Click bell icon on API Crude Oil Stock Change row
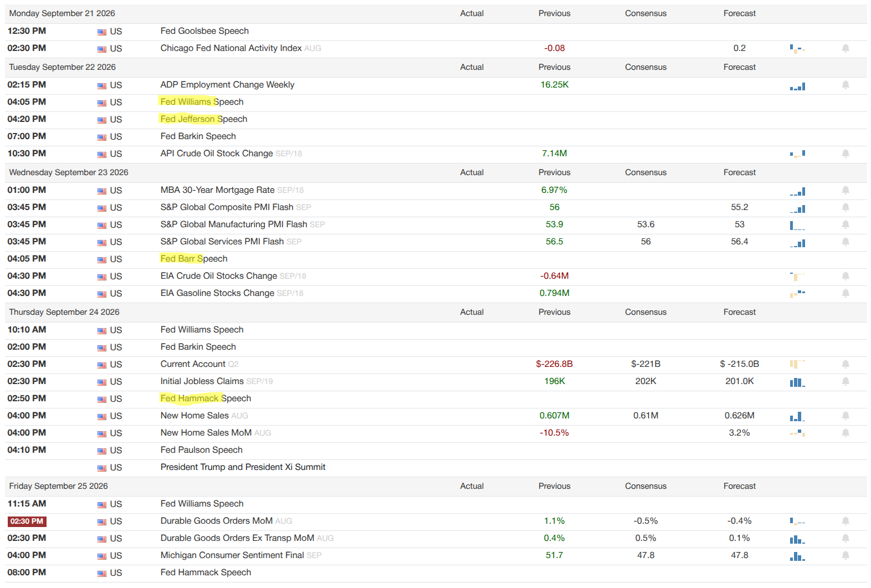Viewport: 871px width, 588px height. click(846, 154)
